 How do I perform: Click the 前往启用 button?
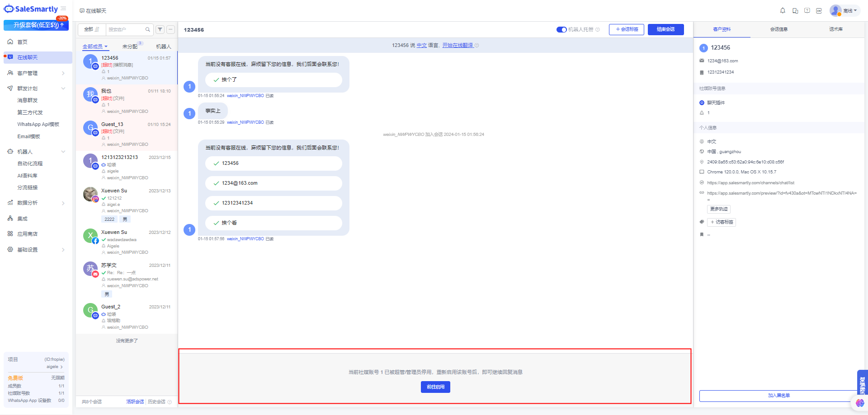click(x=435, y=387)
